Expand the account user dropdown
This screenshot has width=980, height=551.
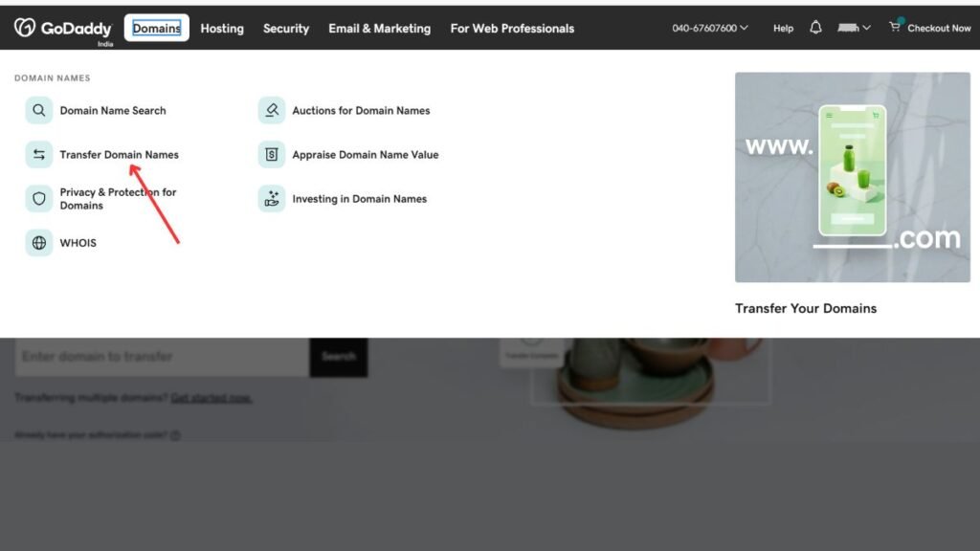854,28
